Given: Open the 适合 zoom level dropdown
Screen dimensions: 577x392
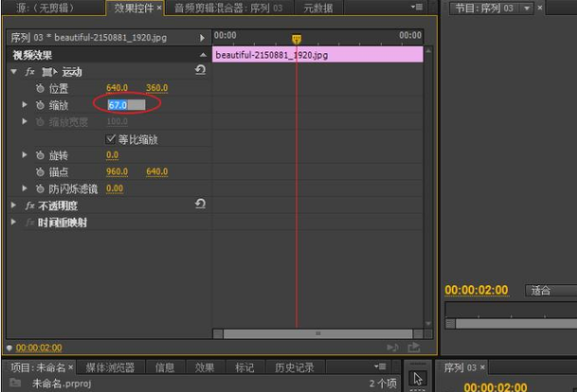Looking at the screenshot, I should click(x=549, y=290).
